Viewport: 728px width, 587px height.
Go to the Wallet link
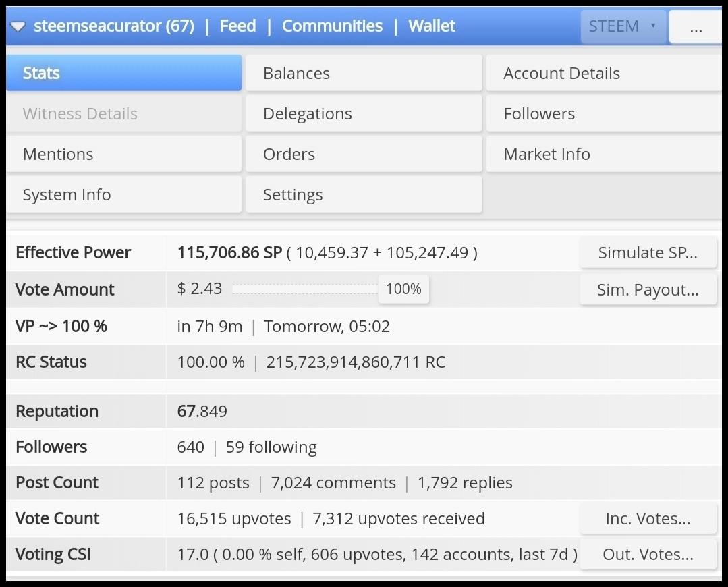pyautogui.click(x=432, y=26)
